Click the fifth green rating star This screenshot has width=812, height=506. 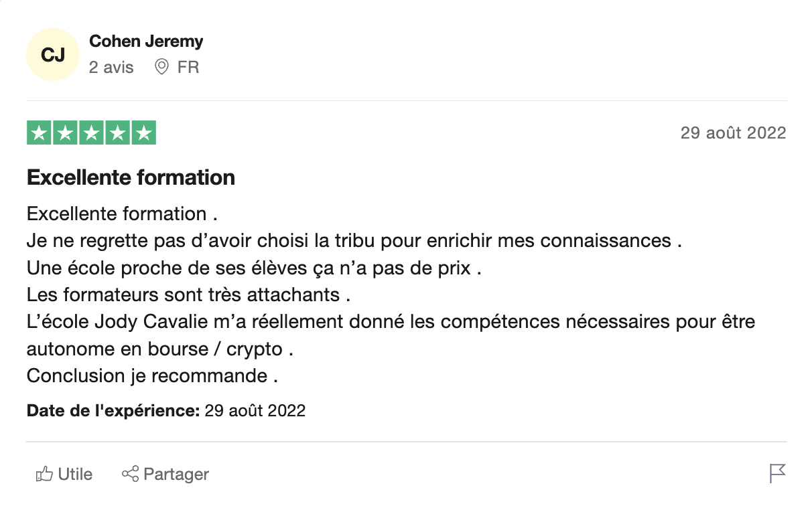pyautogui.click(x=143, y=133)
